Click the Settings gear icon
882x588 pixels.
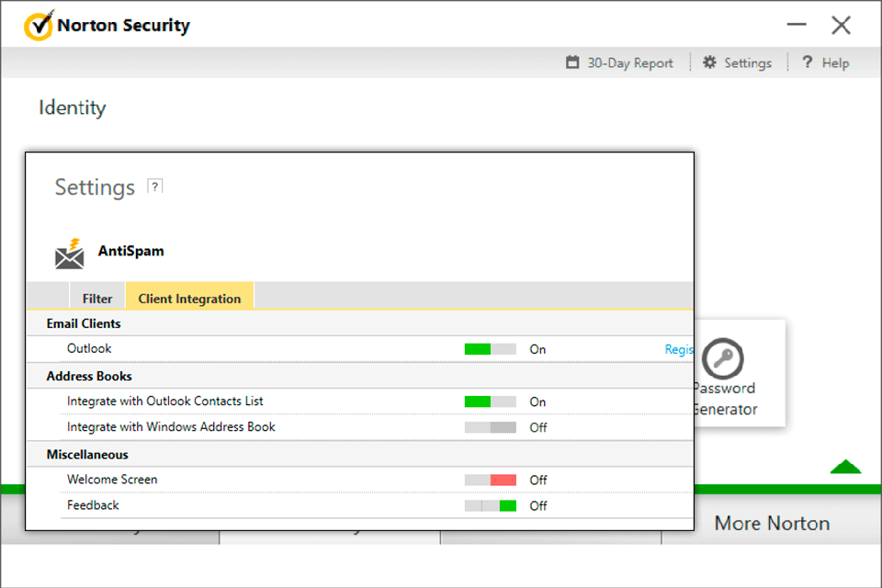709,62
